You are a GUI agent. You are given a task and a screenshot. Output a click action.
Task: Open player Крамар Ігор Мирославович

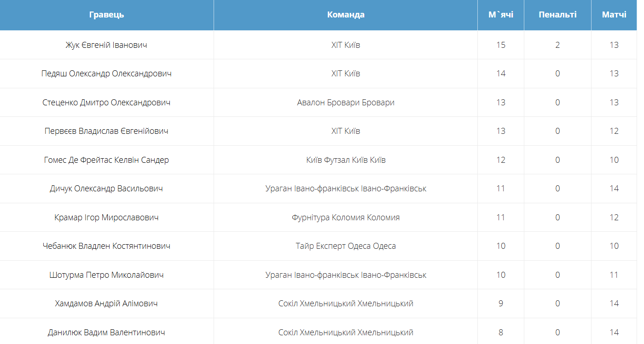click(106, 218)
